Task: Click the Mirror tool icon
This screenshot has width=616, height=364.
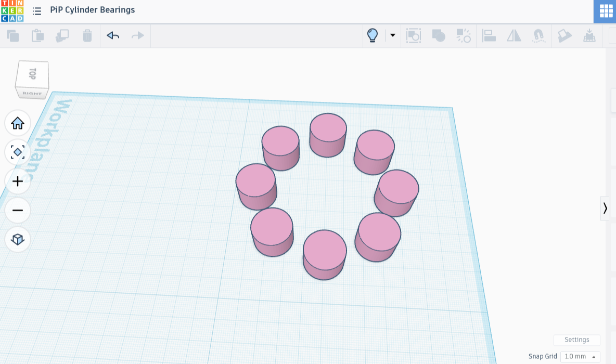Action: click(514, 36)
